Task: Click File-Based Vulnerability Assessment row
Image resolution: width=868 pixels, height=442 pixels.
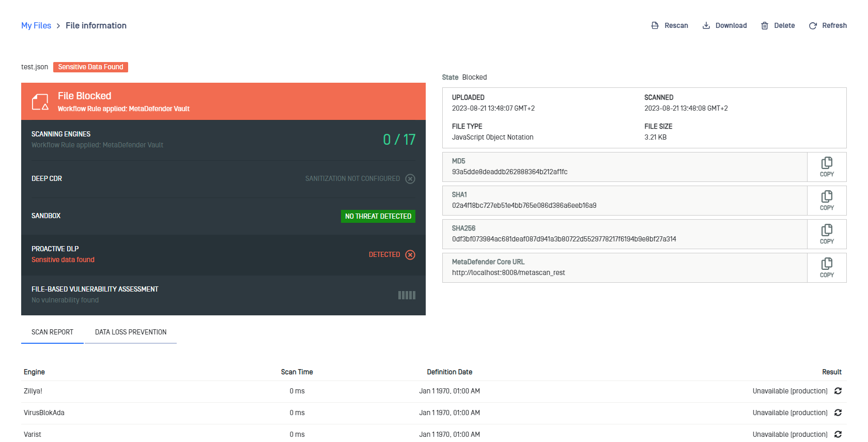Action: pos(223,295)
